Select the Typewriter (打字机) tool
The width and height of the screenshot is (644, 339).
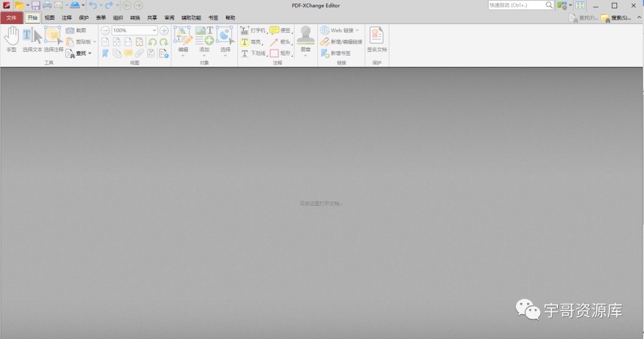tap(253, 30)
